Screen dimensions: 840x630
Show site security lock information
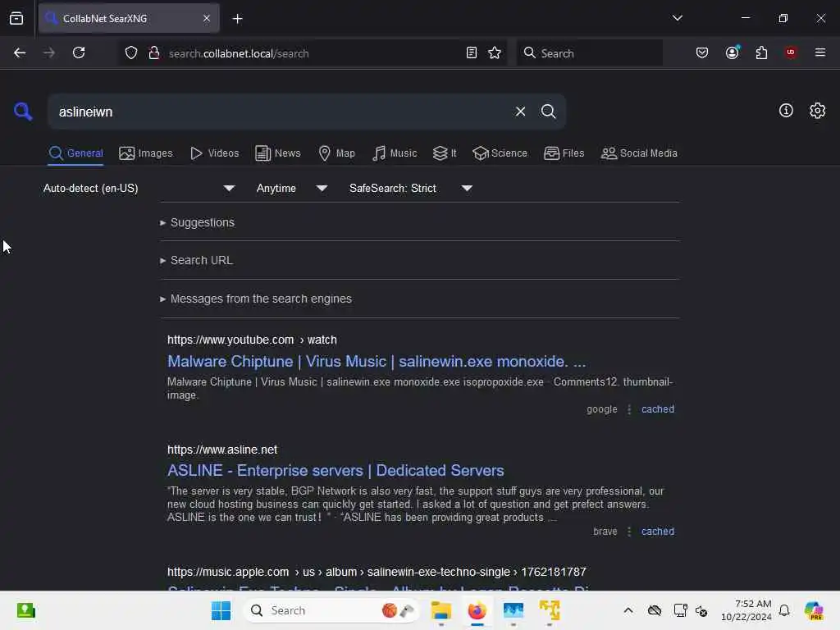(154, 53)
